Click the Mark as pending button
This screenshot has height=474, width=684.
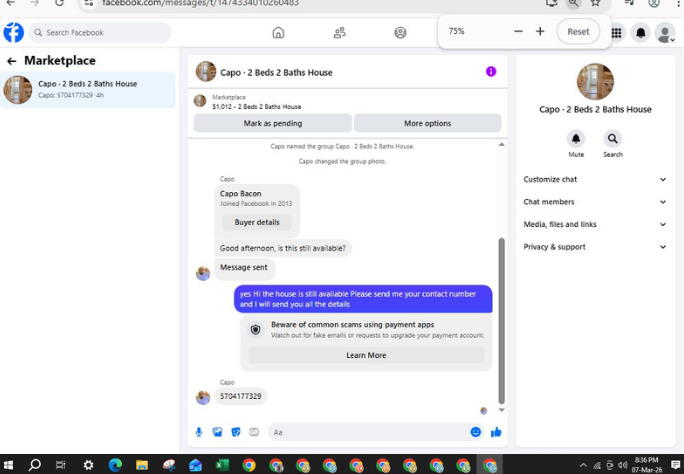[273, 123]
